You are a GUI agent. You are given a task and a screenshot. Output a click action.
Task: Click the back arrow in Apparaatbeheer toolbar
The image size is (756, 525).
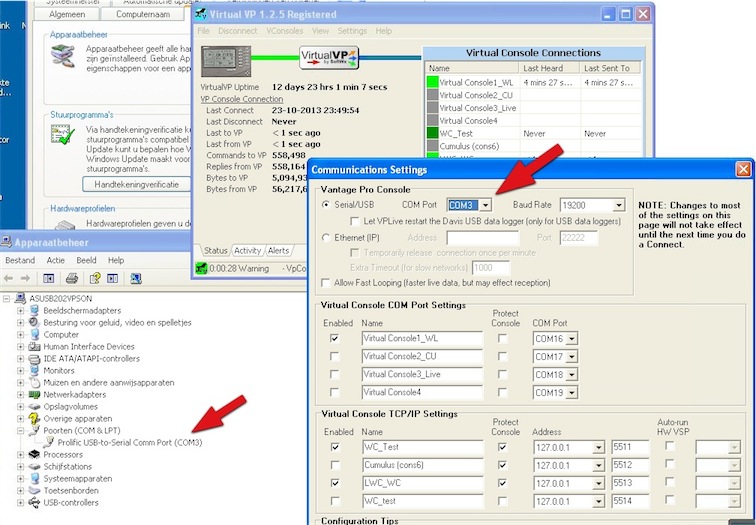[8, 278]
